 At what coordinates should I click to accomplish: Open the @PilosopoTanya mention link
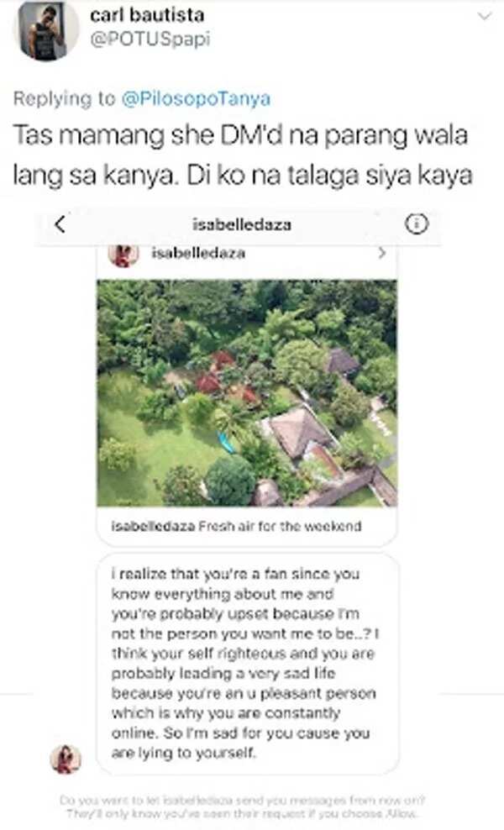tap(197, 99)
